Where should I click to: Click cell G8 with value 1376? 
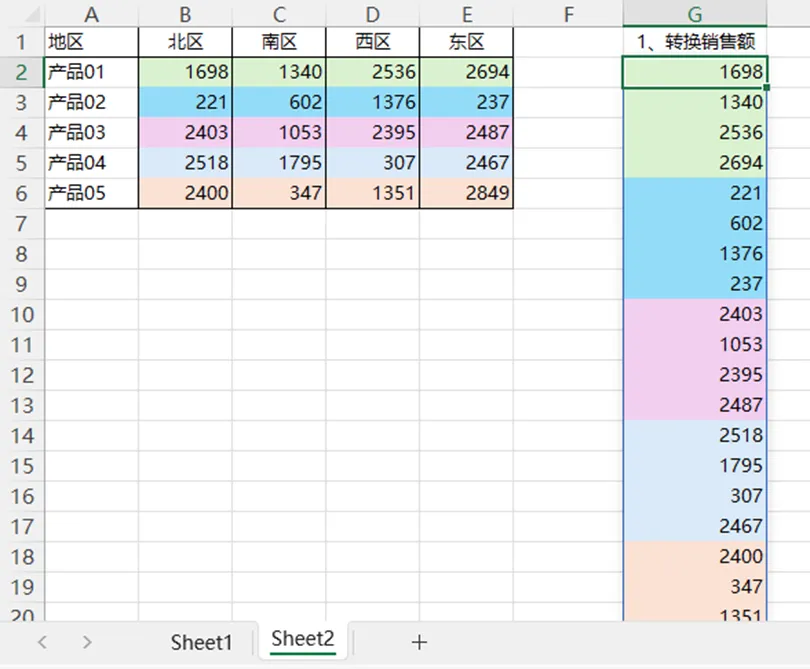click(x=695, y=254)
